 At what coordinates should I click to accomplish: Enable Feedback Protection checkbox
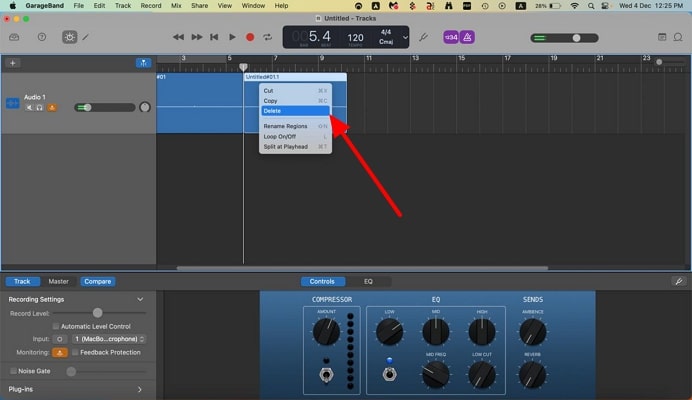click(x=75, y=352)
